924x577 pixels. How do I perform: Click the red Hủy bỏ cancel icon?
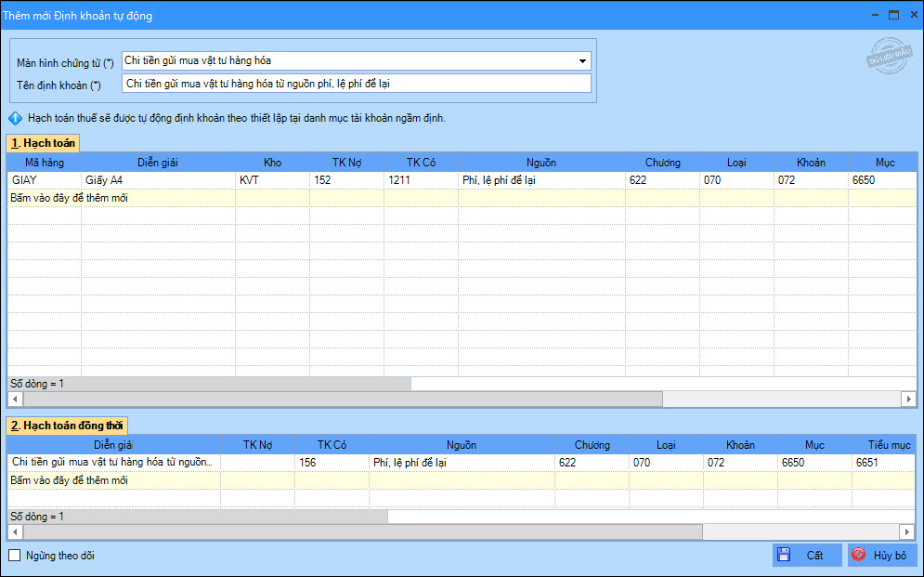click(x=859, y=556)
